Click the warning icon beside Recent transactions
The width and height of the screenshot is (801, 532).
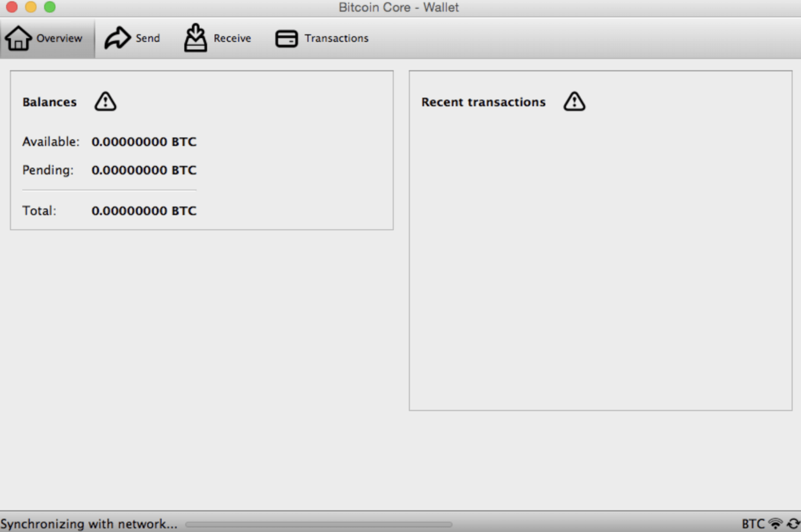[574, 102]
